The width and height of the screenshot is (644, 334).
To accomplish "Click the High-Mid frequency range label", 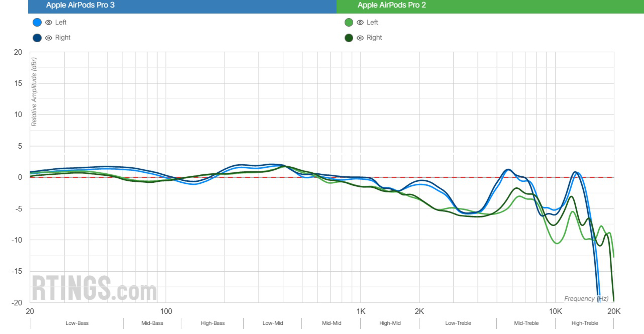I will pyautogui.click(x=390, y=323).
